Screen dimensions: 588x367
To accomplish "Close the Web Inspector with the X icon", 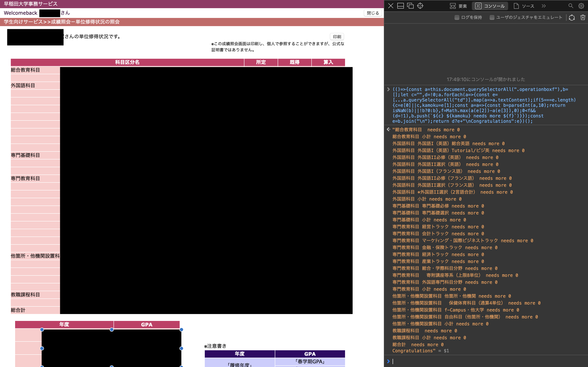I will pyautogui.click(x=391, y=6).
